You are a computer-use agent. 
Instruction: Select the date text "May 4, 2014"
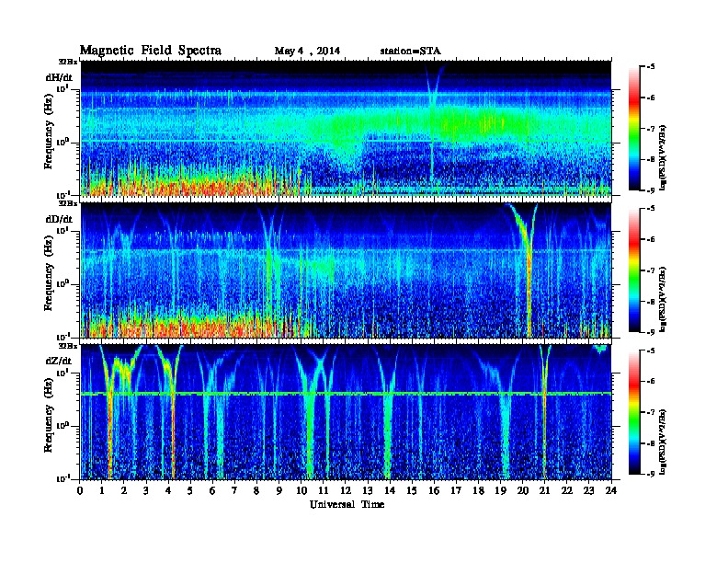(x=307, y=52)
